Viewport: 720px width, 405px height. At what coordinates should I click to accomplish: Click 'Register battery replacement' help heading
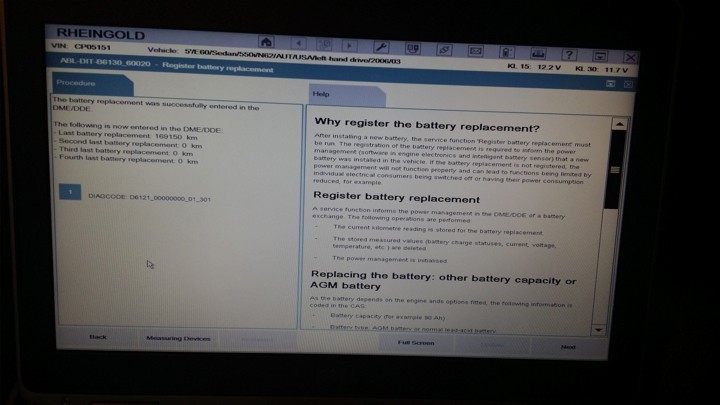pyautogui.click(x=396, y=197)
